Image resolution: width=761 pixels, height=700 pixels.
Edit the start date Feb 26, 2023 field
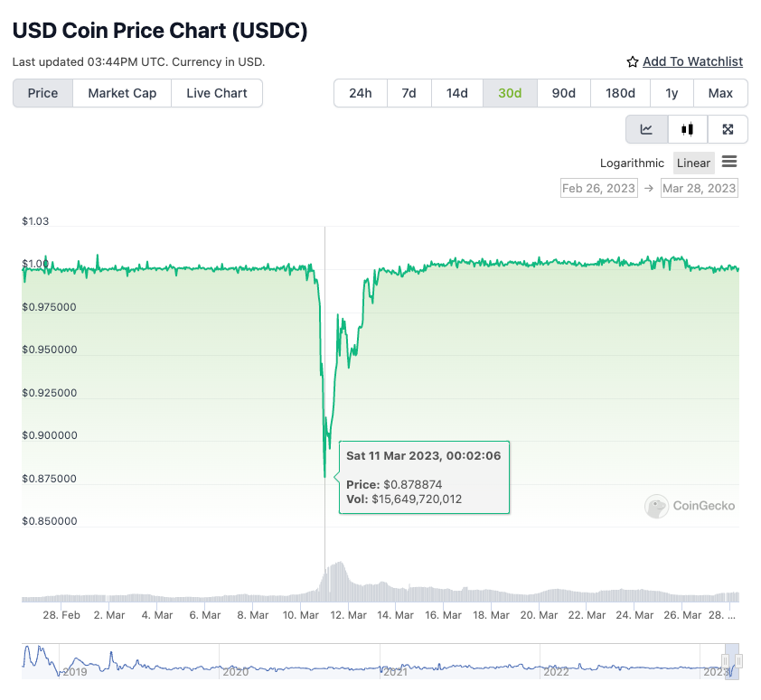click(x=599, y=188)
